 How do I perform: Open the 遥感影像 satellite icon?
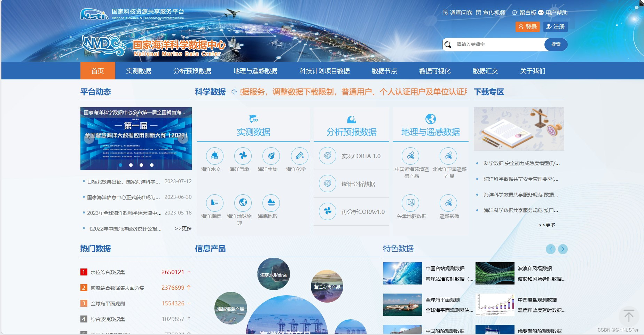coord(448,203)
